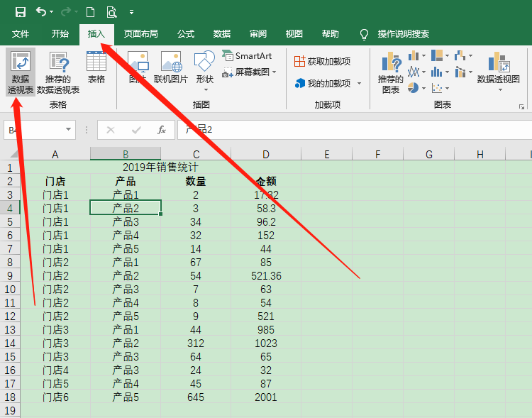Click cell with value 1023
This screenshot has height=418, width=532.
266,343
